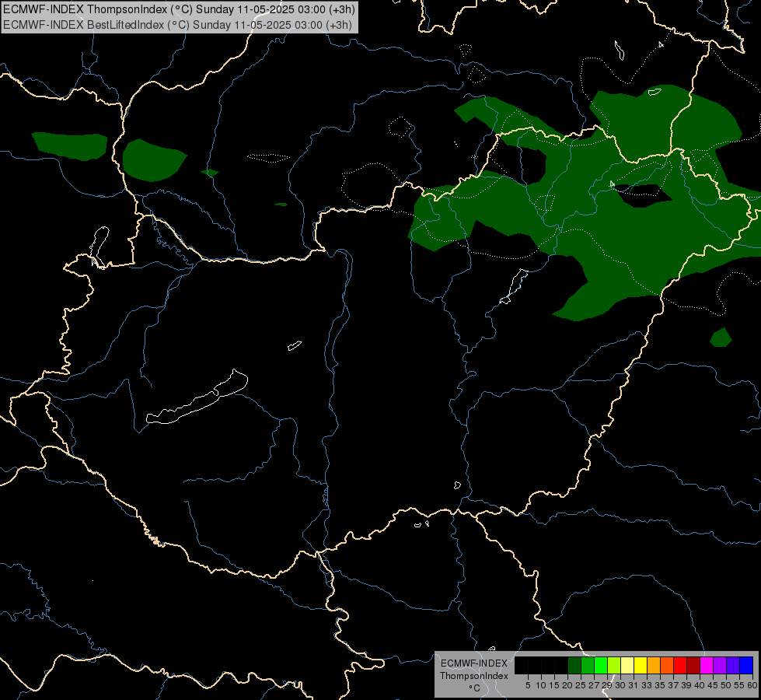
Task: Select the yellow-green 29–30 legend swatch
Action: tap(614, 665)
